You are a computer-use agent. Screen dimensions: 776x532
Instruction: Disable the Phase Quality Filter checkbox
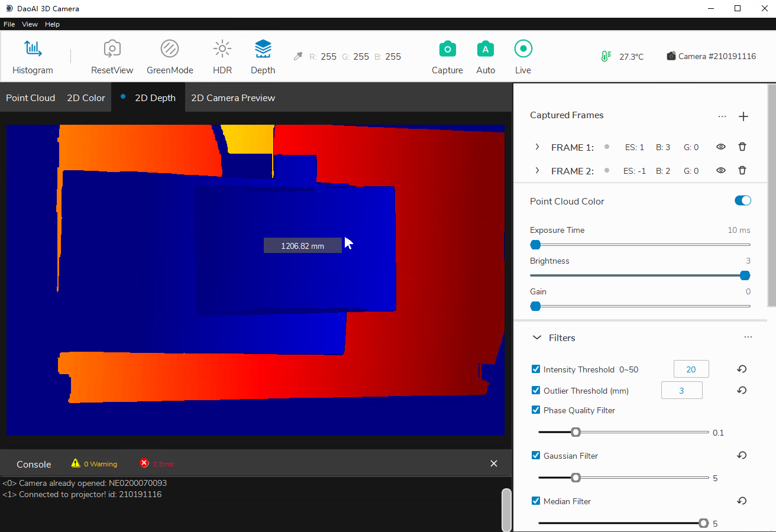[x=536, y=410]
